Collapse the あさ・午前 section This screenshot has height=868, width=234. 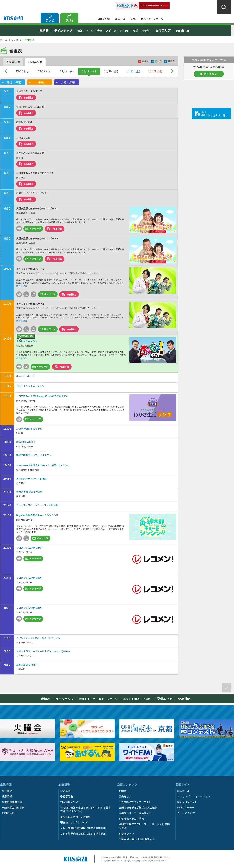point(12,82)
